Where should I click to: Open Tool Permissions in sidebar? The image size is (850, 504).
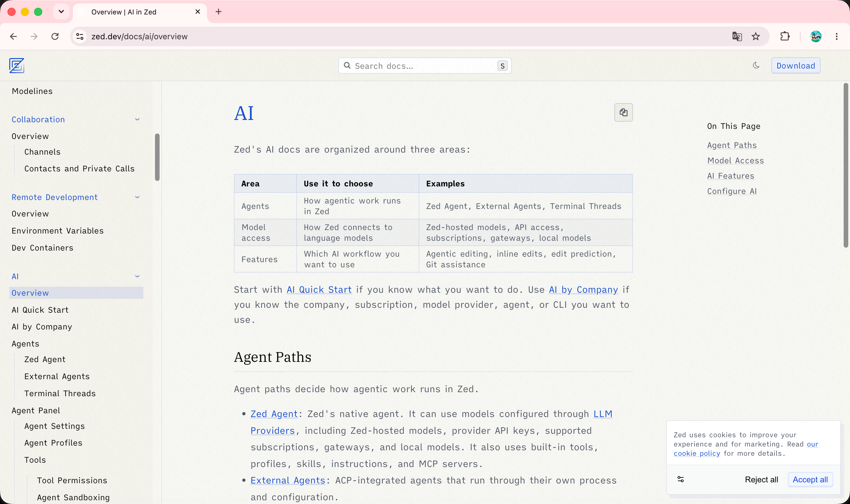pos(72,480)
